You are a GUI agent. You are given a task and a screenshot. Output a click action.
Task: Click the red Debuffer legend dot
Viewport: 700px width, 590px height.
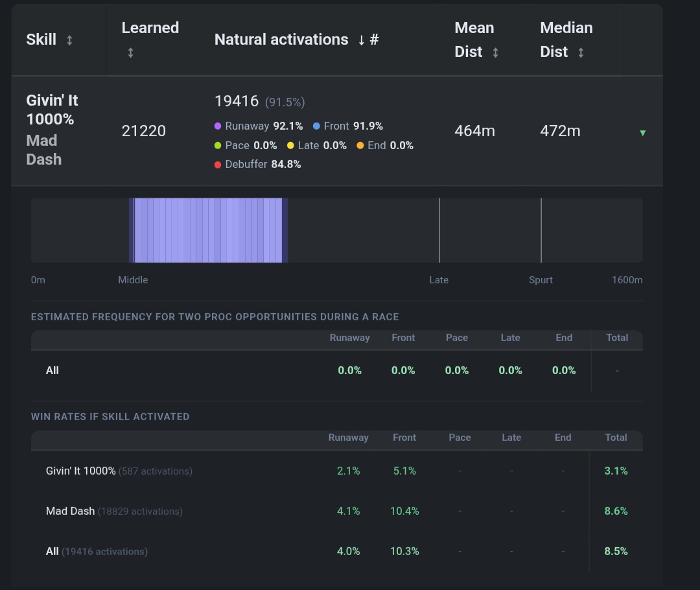coord(218,165)
